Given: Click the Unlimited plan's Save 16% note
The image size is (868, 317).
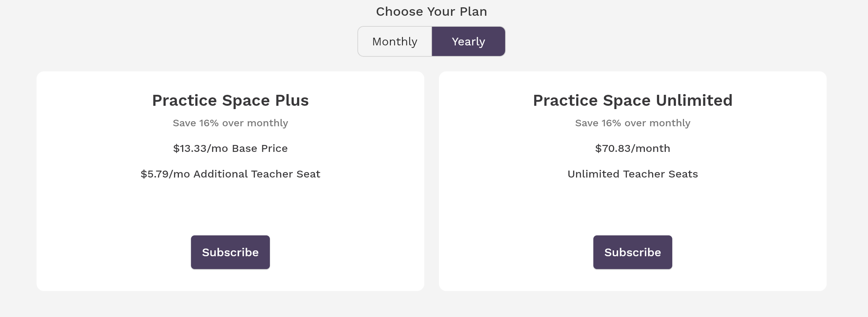Looking at the screenshot, I should 632,123.
